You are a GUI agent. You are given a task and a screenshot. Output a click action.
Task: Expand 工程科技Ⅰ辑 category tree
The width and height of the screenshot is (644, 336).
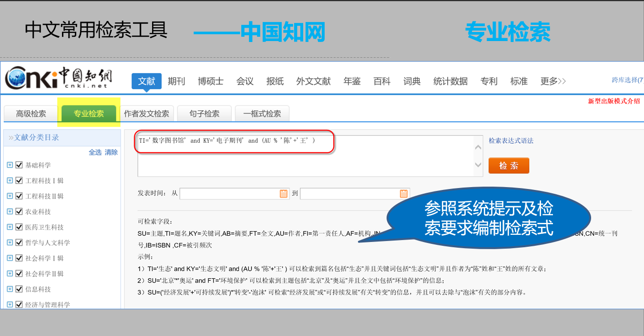10,180
